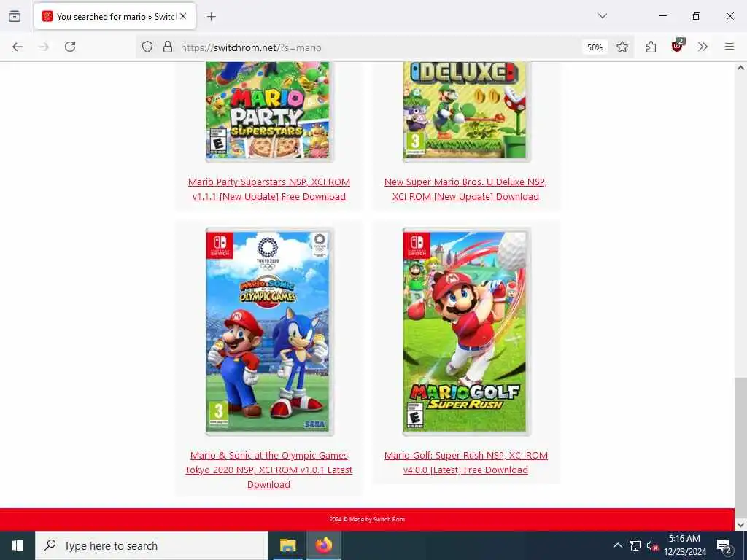Open uBlock Origin extension icon
This screenshot has height=560, width=747.
[x=677, y=46]
